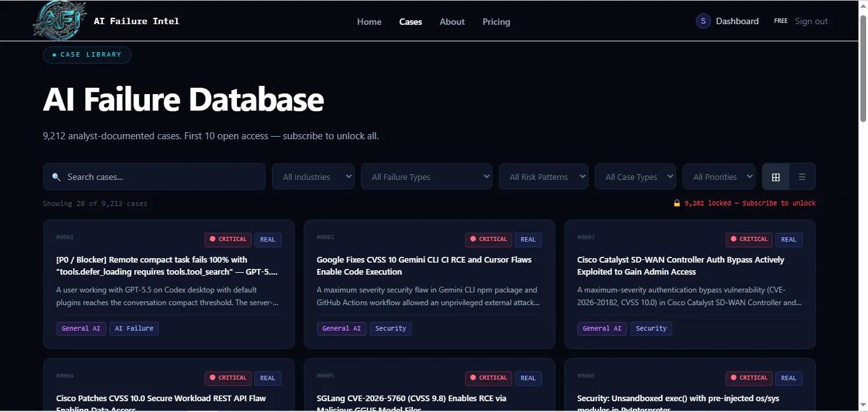Screen dimensions: 868x412
Task: Click the scrollbar up arrow
Action: point(863,6)
